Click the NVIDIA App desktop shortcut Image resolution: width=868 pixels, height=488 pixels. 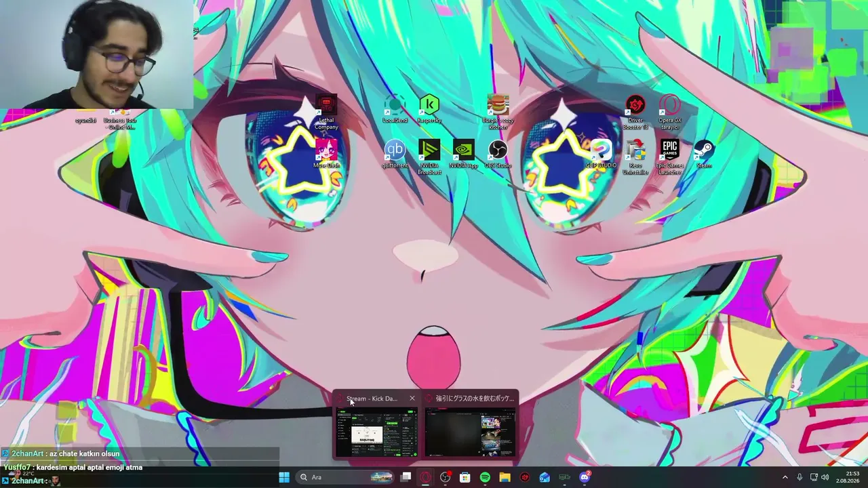click(x=464, y=154)
